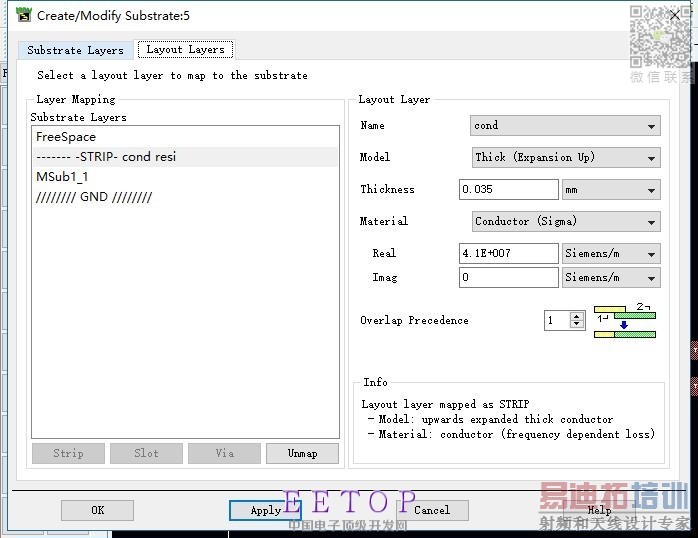Click the disabled Slot button

[x=146, y=453]
